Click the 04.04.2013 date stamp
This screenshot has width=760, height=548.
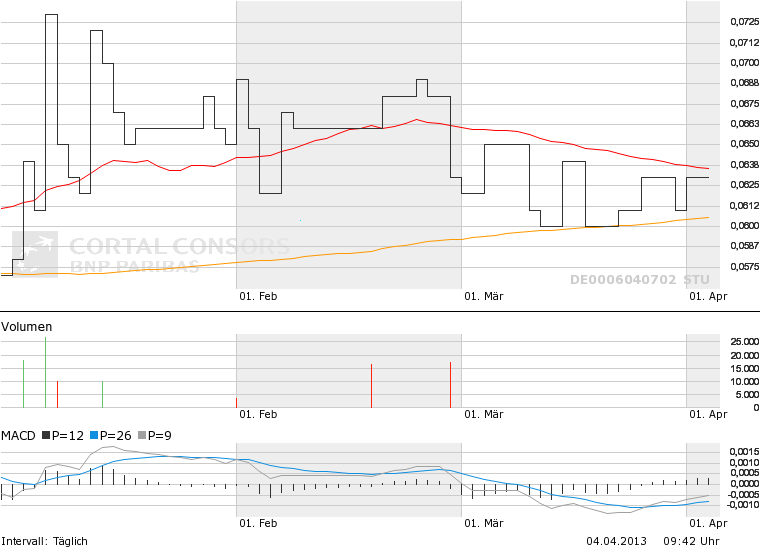pyautogui.click(x=619, y=541)
